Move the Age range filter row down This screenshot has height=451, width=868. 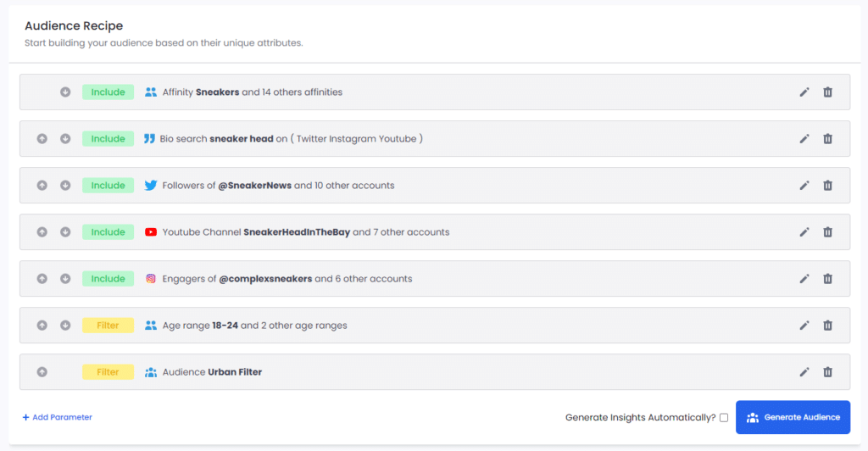point(65,326)
